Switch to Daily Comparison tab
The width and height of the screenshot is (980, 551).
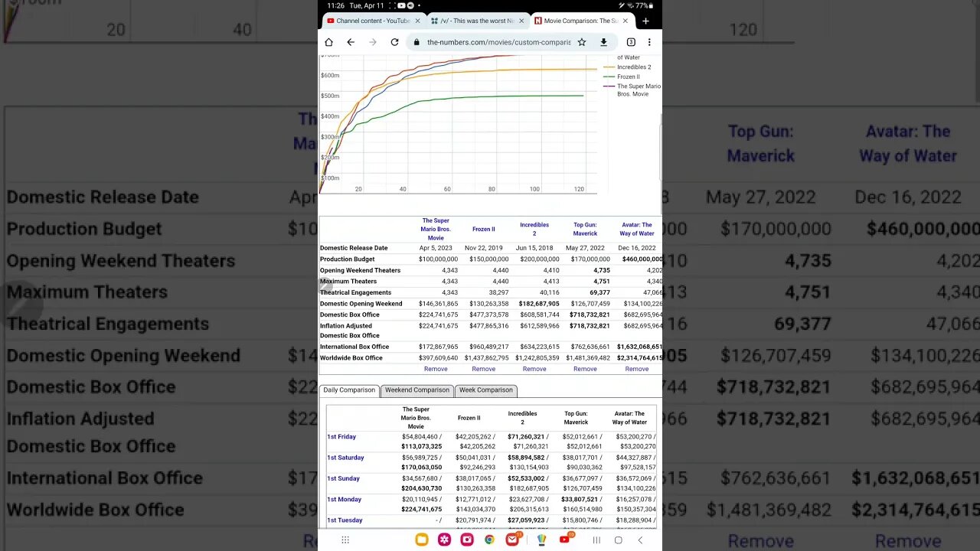coord(349,390)
